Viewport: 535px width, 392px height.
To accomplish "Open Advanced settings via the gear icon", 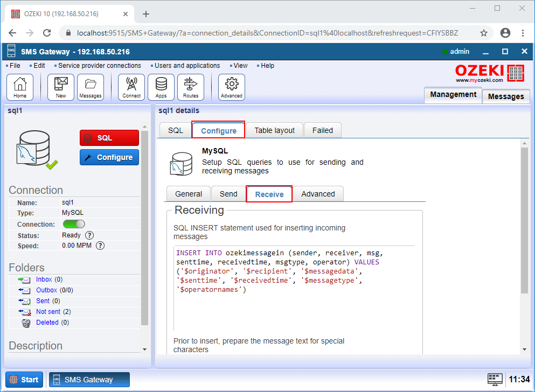I will 231,87.
